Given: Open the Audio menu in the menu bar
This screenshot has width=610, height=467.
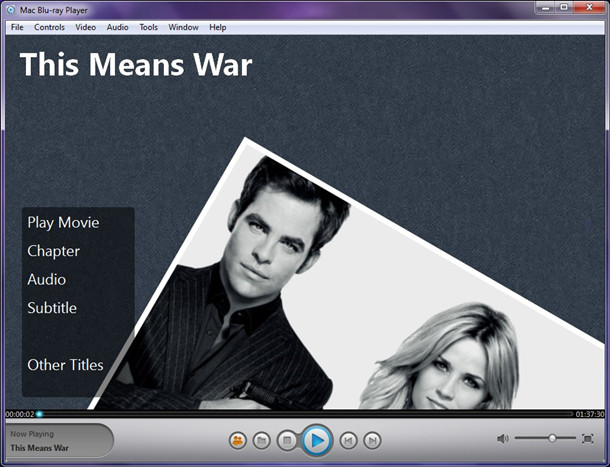Looking at the screenshot, I should click(117, 27).
